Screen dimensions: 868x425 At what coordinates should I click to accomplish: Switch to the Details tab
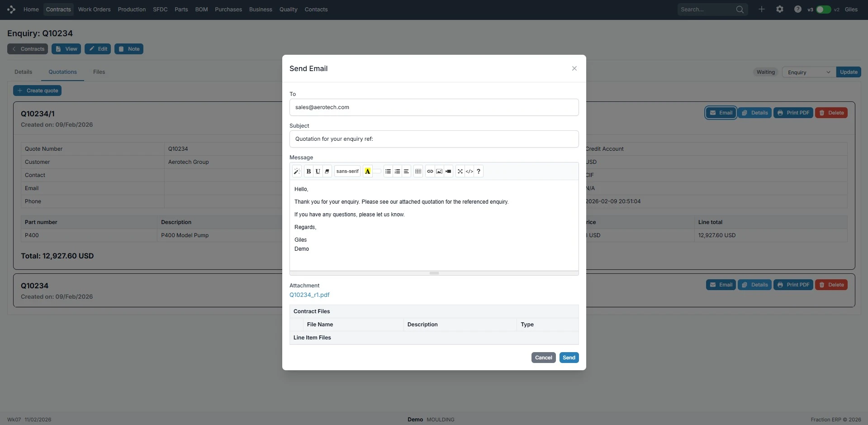23,72
